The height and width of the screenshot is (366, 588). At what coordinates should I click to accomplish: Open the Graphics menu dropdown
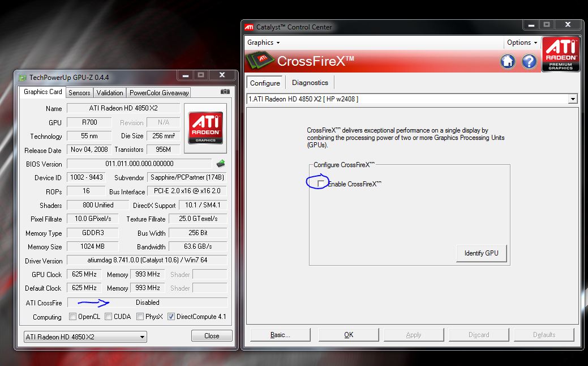(x=263, y=42)
